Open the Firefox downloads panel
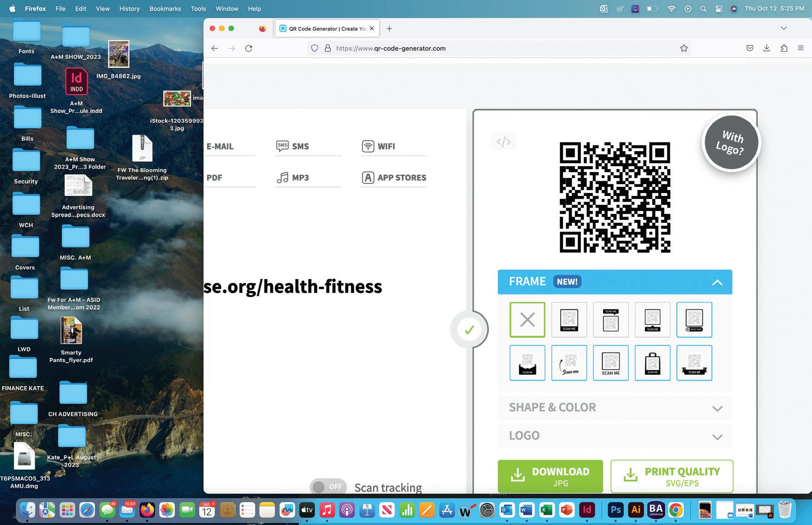Screen dimensions: 812x525 pyautogui.click(x=767, y=48)
